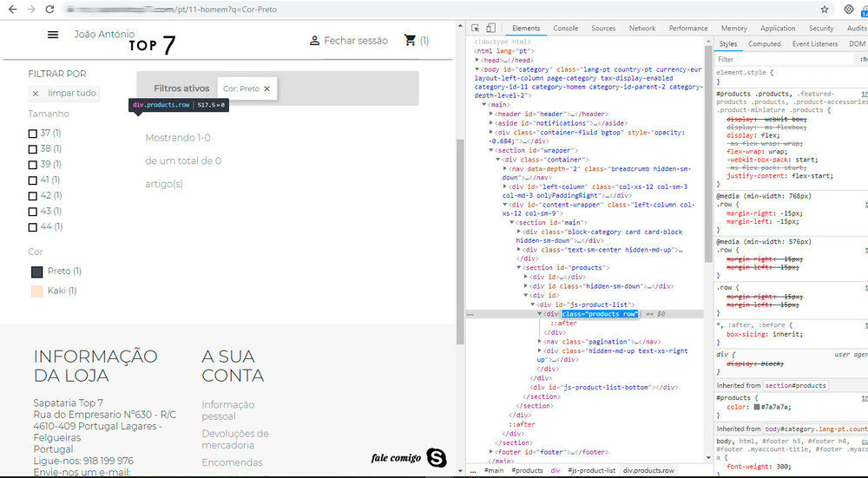The image size is (868, 478).
Task: Open the Application tab in DevTools
Action: coord(778,29)
